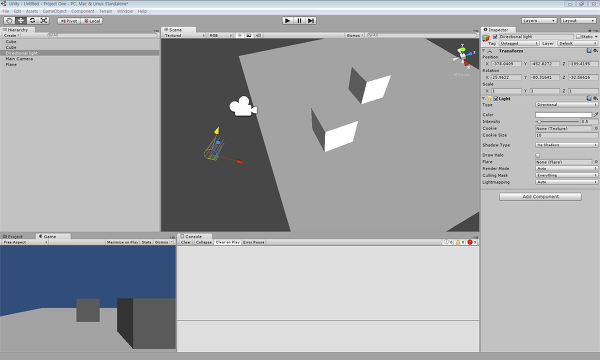Open the GameObject menu

(54, 11)
